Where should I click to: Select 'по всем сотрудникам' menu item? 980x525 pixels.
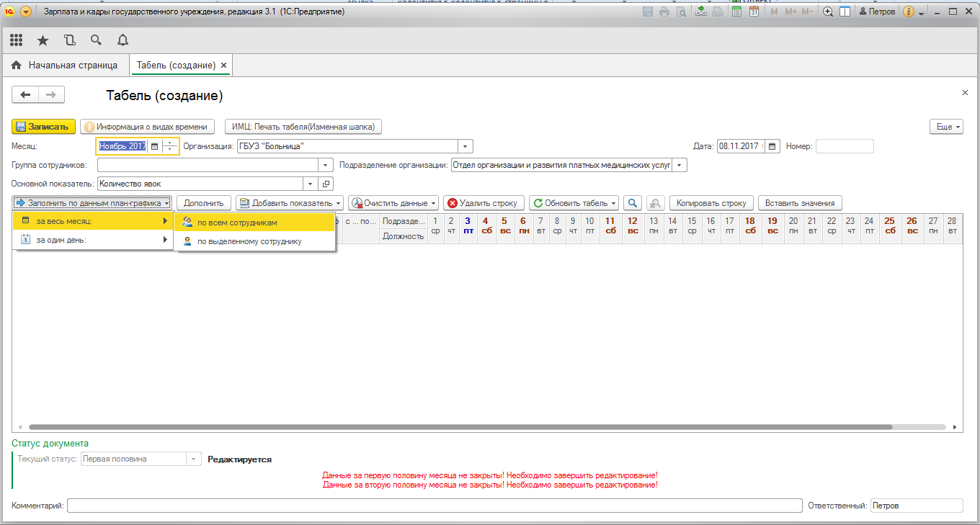click(x=237, y=223)
